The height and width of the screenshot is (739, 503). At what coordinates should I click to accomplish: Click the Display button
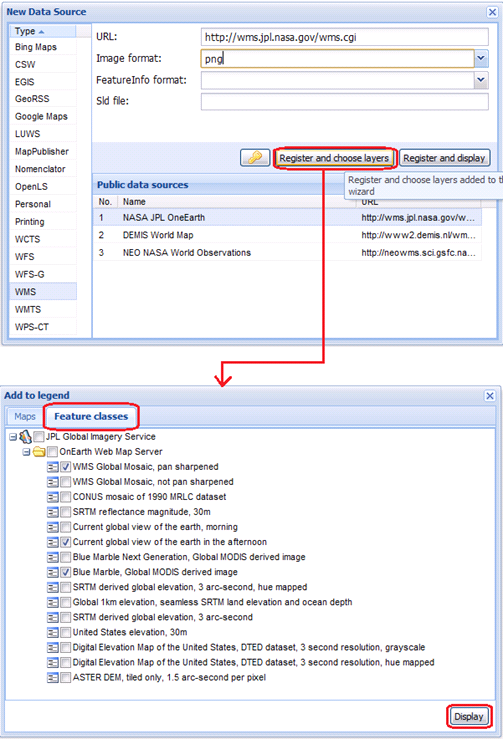[469, 716]
